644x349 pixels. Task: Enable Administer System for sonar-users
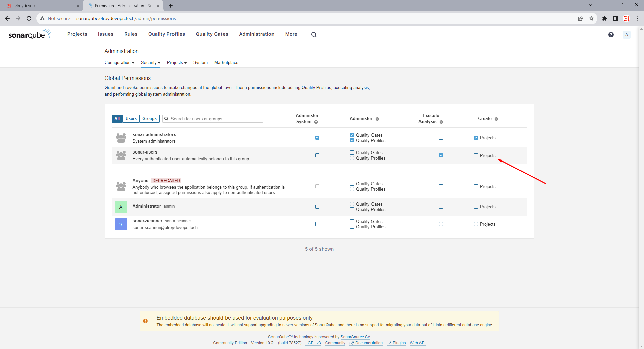coord(317,155)
